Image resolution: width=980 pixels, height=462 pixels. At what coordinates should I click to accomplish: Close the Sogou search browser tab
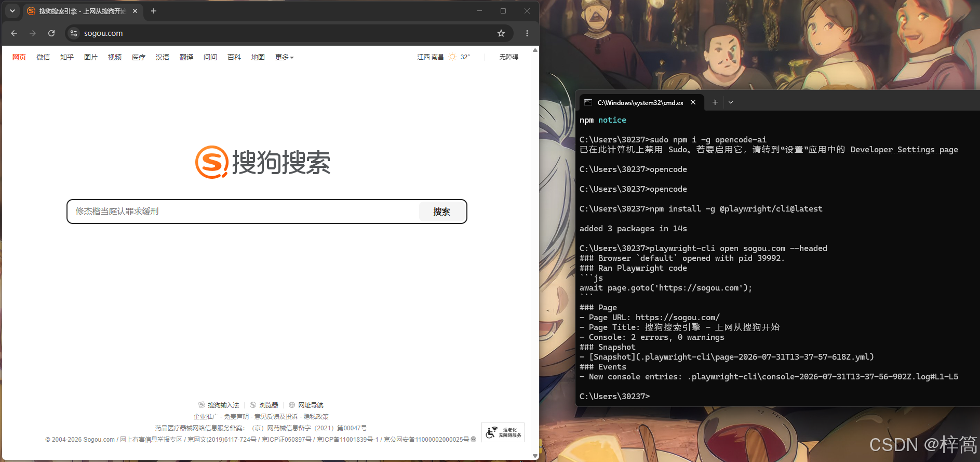(135, 11)
